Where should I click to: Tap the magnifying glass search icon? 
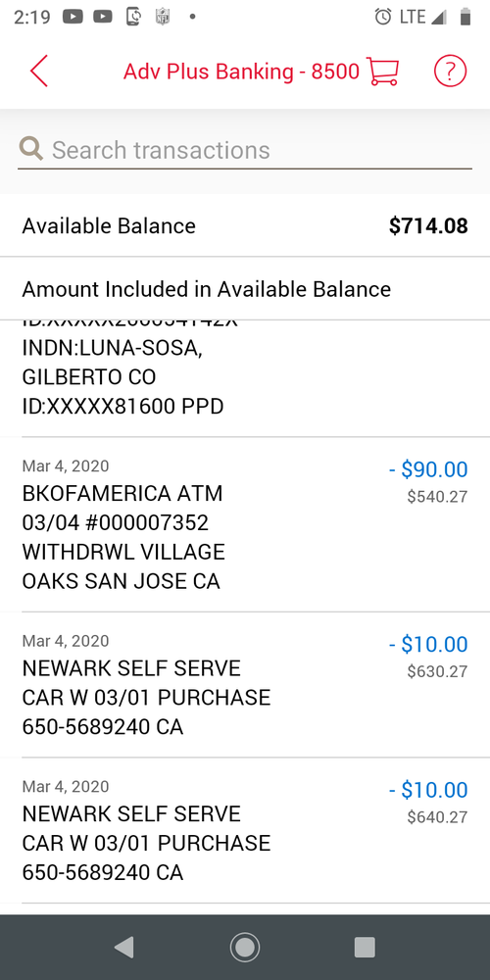(x=30, y=149)
